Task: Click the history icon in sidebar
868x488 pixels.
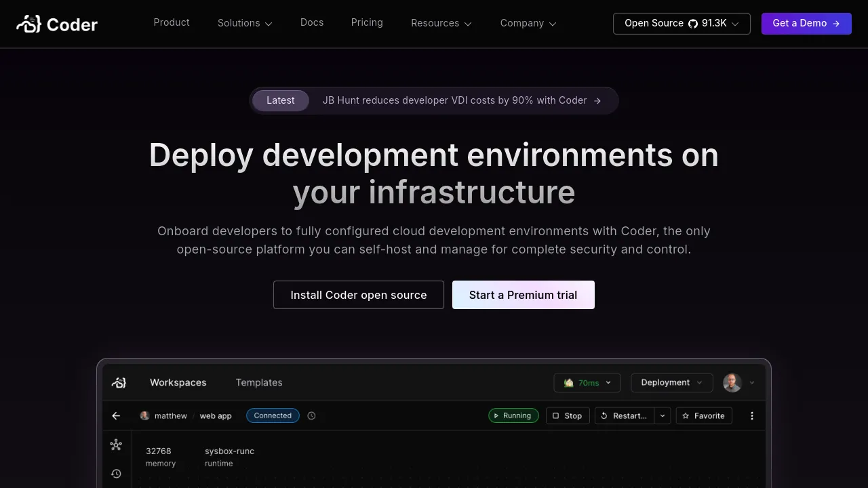Action: tap(116, 474)
